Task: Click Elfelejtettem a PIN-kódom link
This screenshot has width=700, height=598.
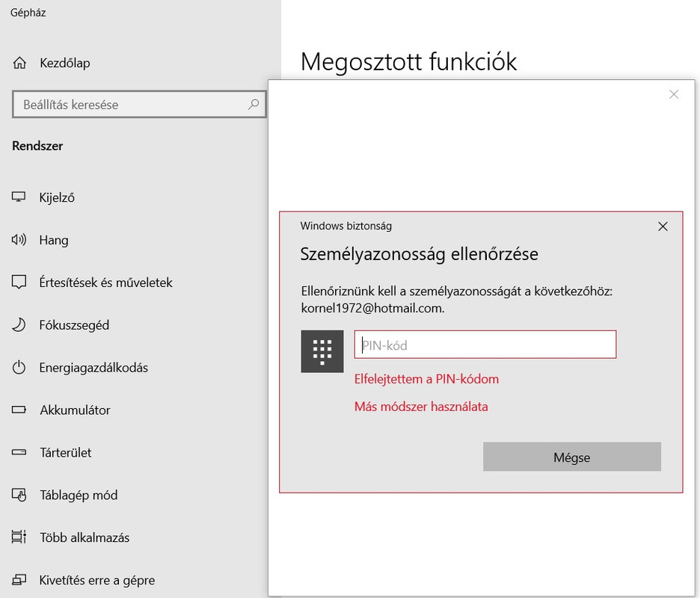Action: [x=426, y=379]
